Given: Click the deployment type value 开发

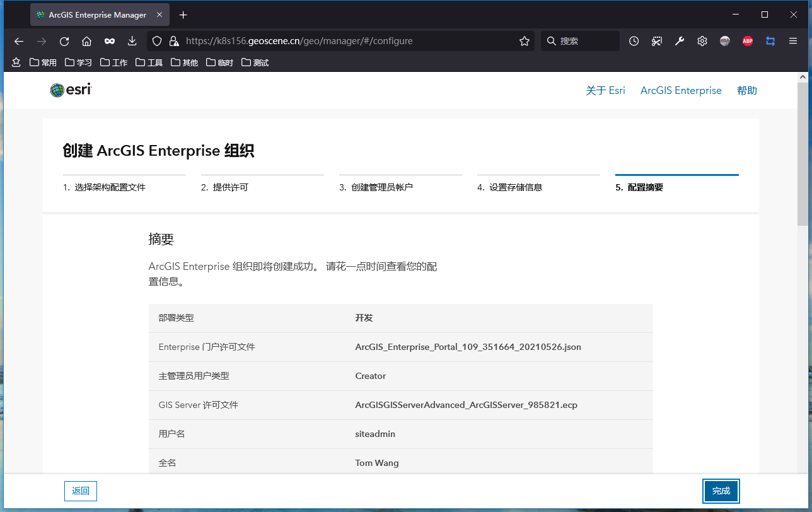Looking at the screenshot, I should 364,318.
